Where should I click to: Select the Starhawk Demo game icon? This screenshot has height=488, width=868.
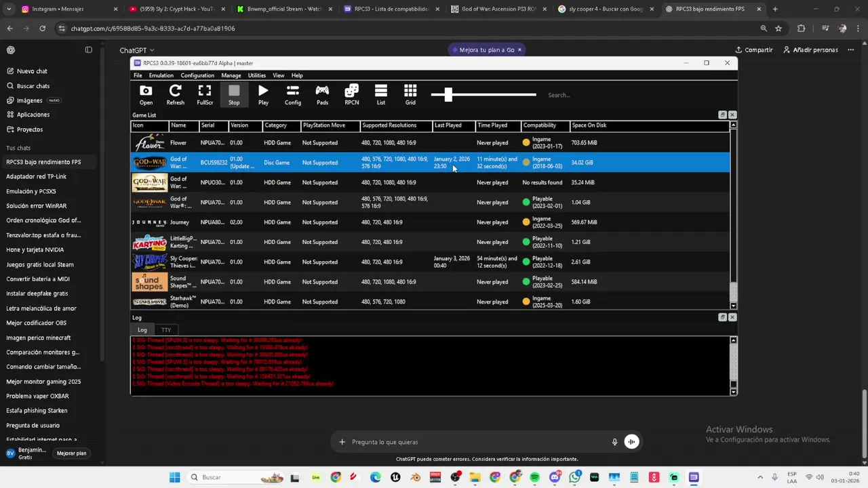pos(149,302)
